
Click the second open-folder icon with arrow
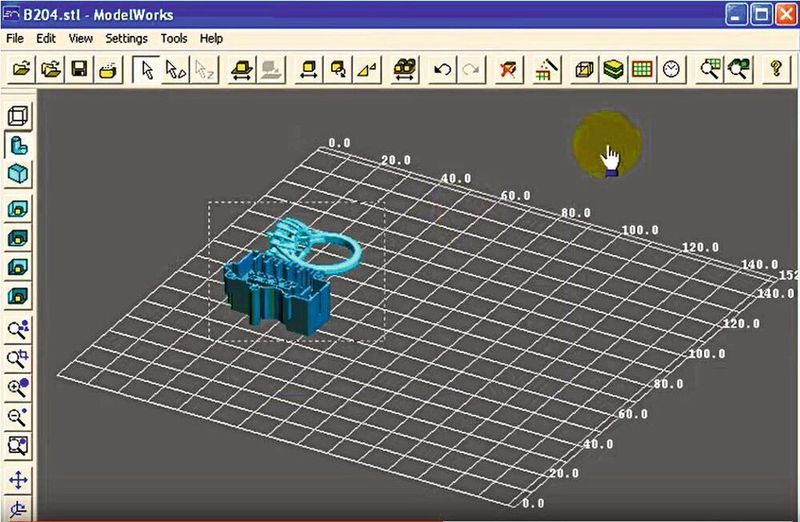pyautogui.click(x=50, y=69)
